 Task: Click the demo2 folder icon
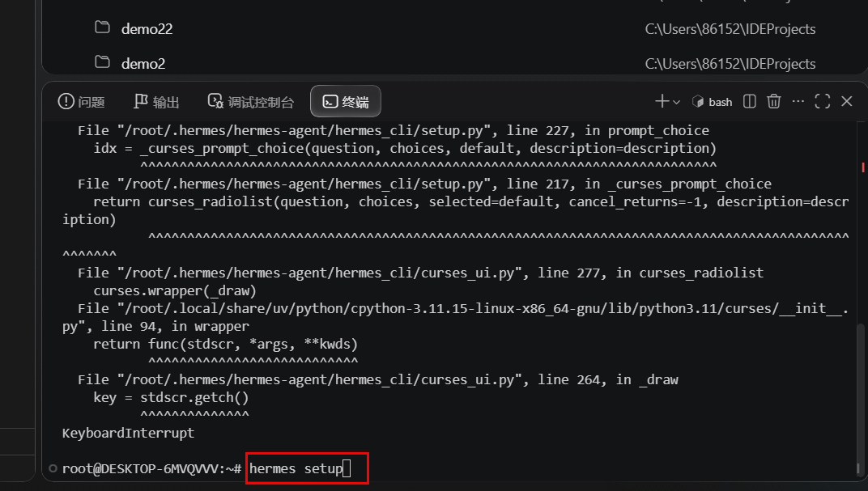point(102,62)
